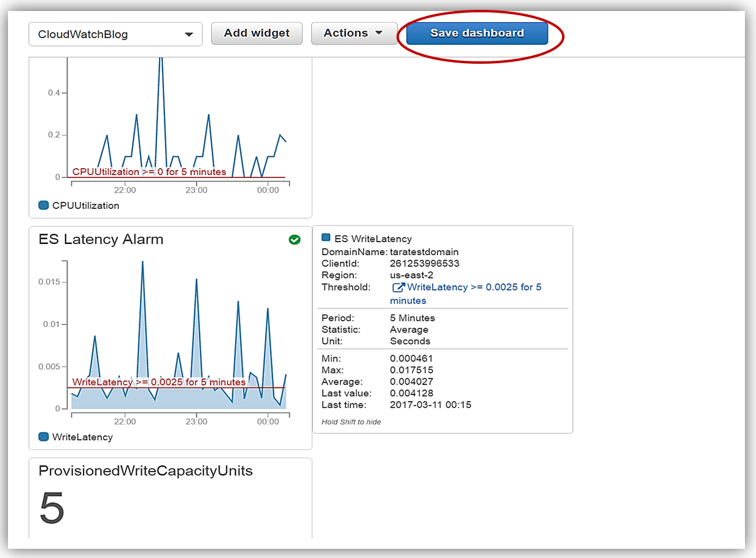This screenshot has height=558, width=756.
Task: Click the dropdown arrow caret on Actions
Action: tap(378, 33)
